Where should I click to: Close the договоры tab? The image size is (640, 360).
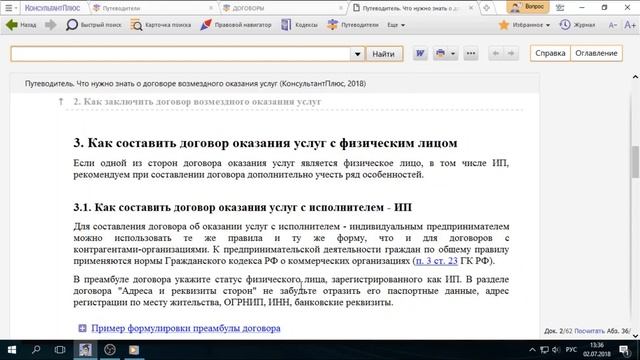point(341,8)
